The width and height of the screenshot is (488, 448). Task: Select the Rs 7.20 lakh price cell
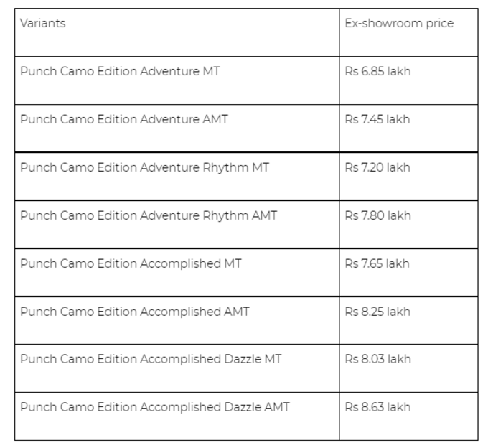coord(408,176)
